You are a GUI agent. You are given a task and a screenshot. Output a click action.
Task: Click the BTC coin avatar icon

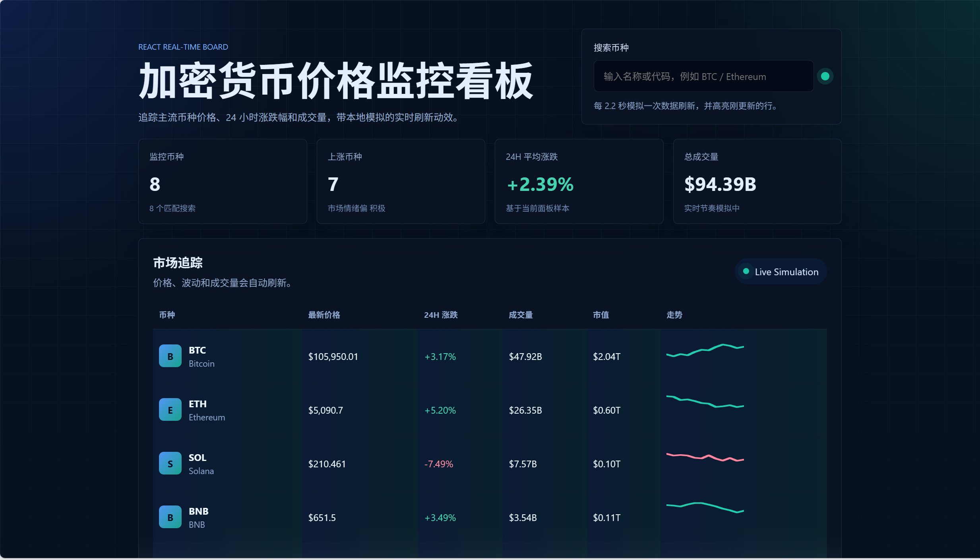pos(170,356)
